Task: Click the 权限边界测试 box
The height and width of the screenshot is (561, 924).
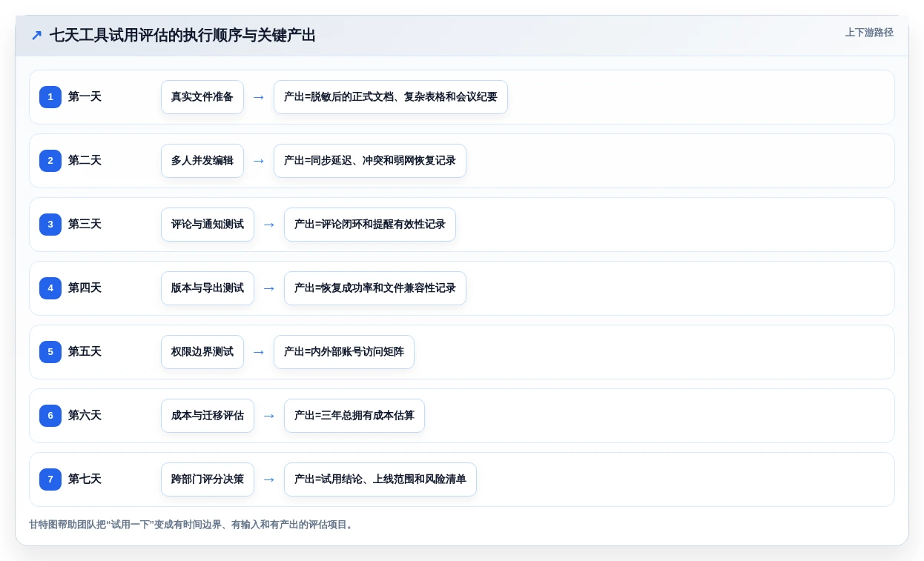Action: [202, 352]
